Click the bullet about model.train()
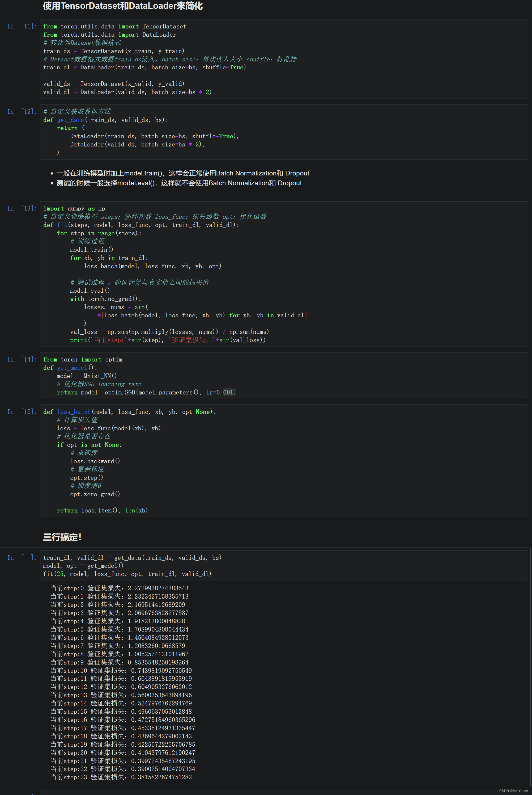Image resolution: width=532 pixels, height=795 pixels. 182,173
